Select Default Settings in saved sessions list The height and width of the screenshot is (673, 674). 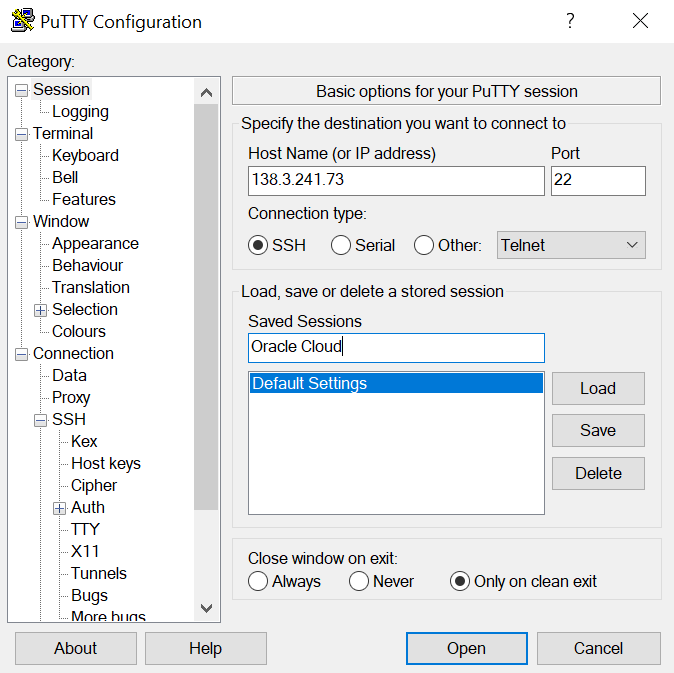pyautogui.click(x=395, y=384)
